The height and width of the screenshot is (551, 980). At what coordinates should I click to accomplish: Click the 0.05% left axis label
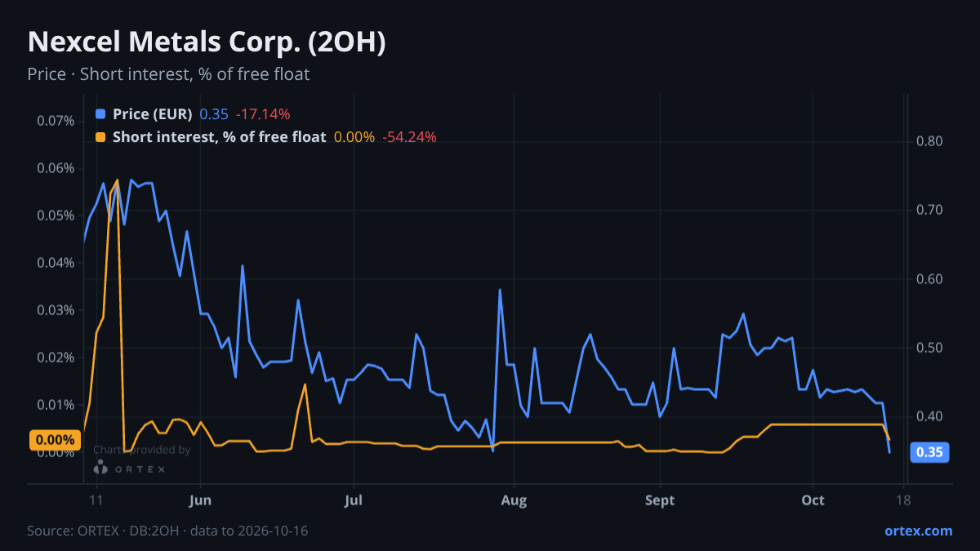[56, 216]
